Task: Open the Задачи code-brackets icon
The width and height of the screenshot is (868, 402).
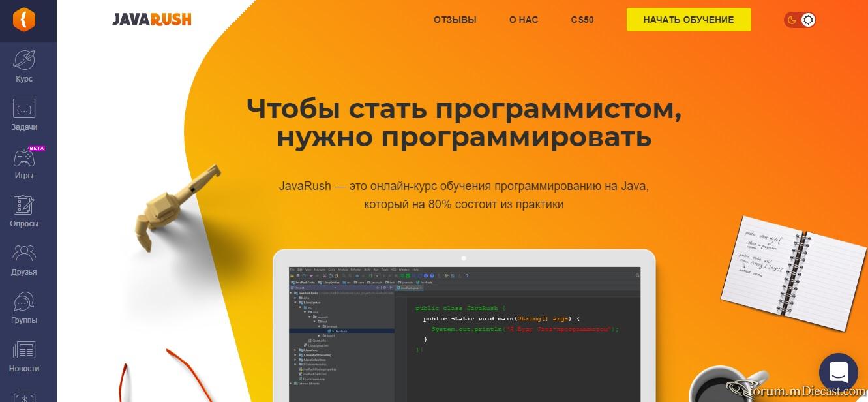Action: pos(24,108)
